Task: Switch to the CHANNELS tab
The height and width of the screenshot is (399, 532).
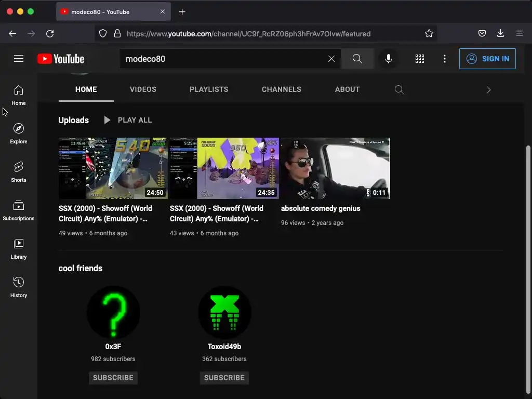Action: coord(282,89)
